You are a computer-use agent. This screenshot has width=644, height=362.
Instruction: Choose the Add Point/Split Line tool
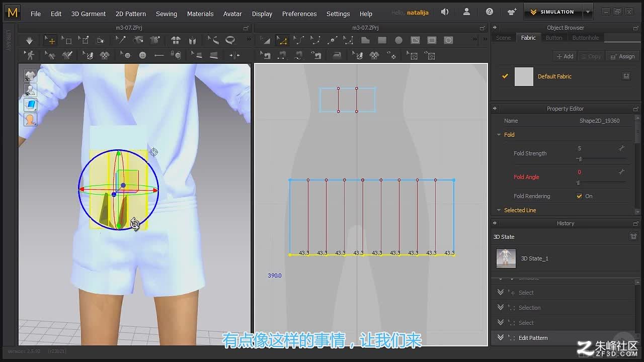(332, 40)
